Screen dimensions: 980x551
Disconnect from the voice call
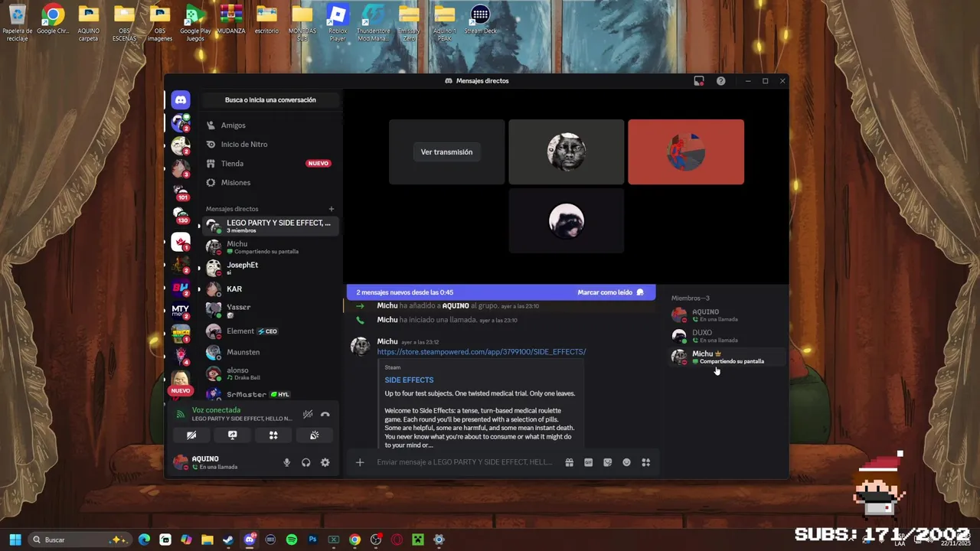click(325, 414)
